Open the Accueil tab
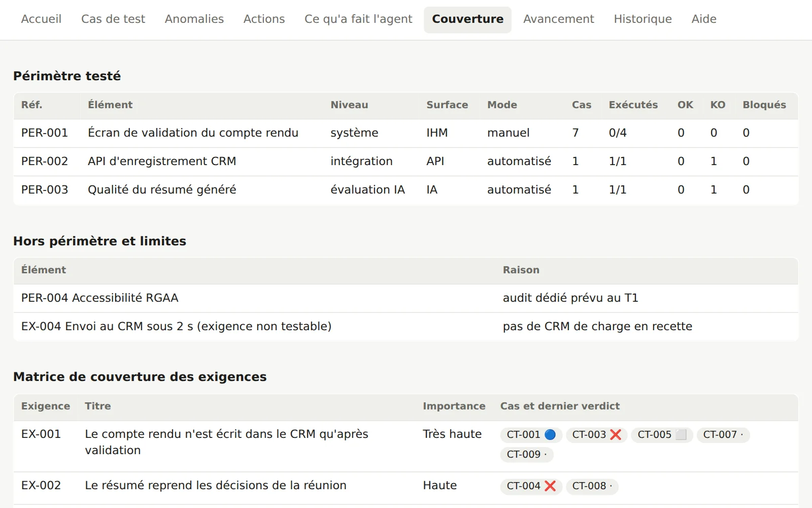Screen dimensions: 812x508 41,19
